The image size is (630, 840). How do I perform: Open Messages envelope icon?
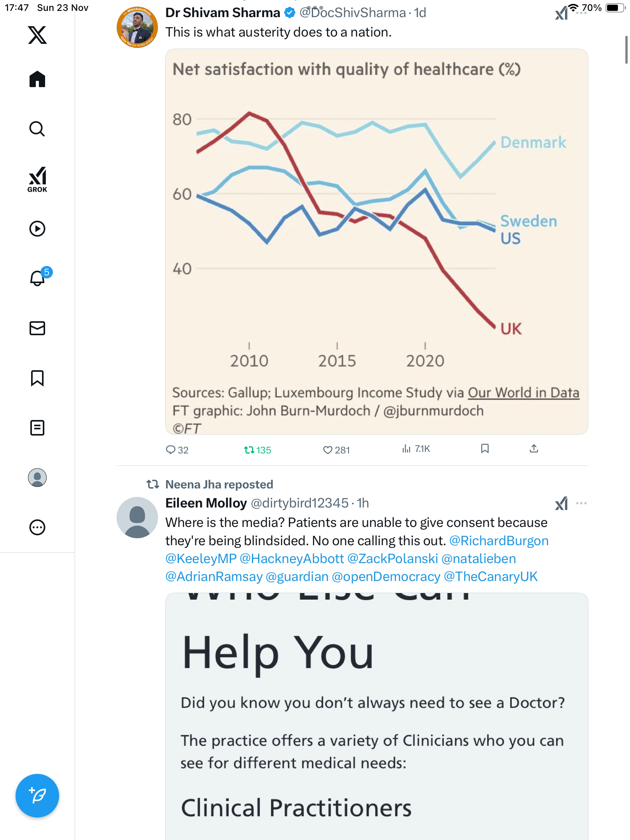[x=37, y=328]
